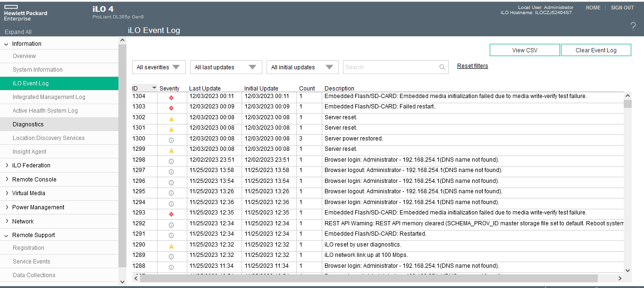This screenshot has height=288, width=644.
Task: Click the Reset filters link
Action: (x=472, y=66)
